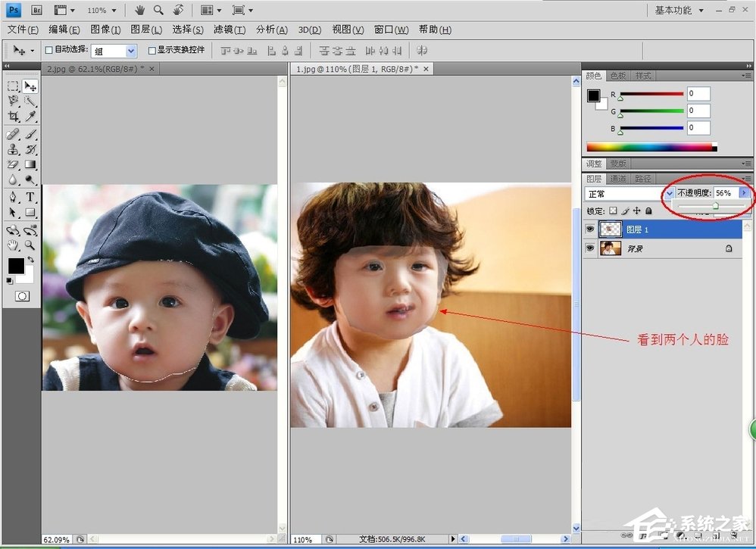756x549 pixels.
Task: Select the Gradient tool
Action: coord(31,164)
